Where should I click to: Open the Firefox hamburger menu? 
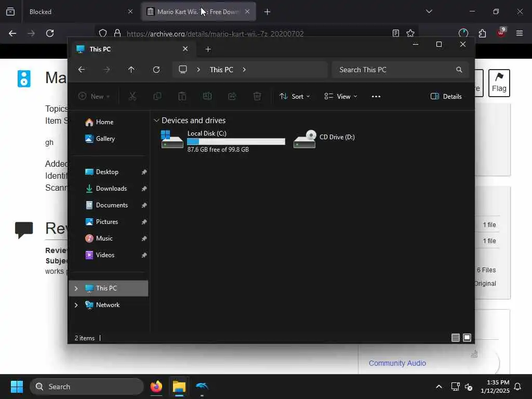pos(519,33)
